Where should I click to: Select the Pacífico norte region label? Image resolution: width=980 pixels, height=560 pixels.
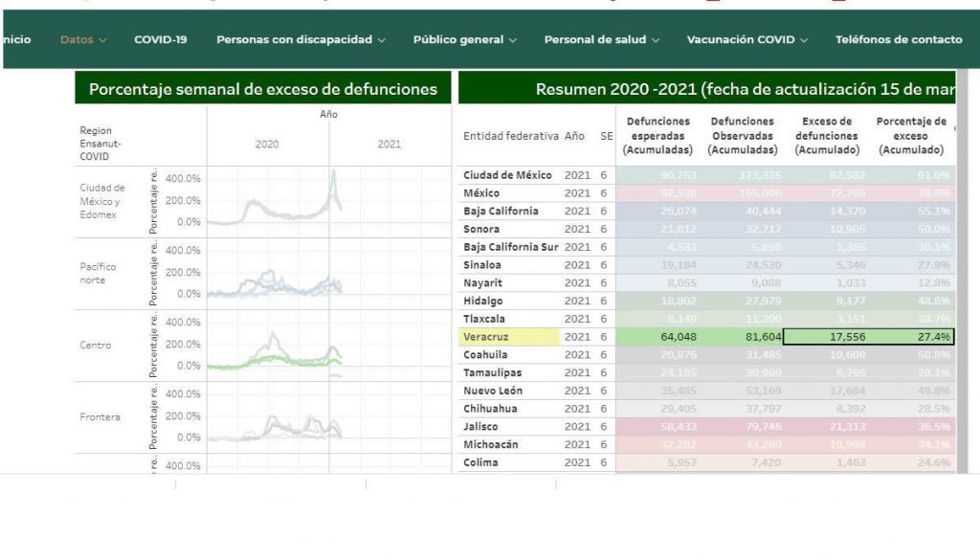click(x=99, y=274)
